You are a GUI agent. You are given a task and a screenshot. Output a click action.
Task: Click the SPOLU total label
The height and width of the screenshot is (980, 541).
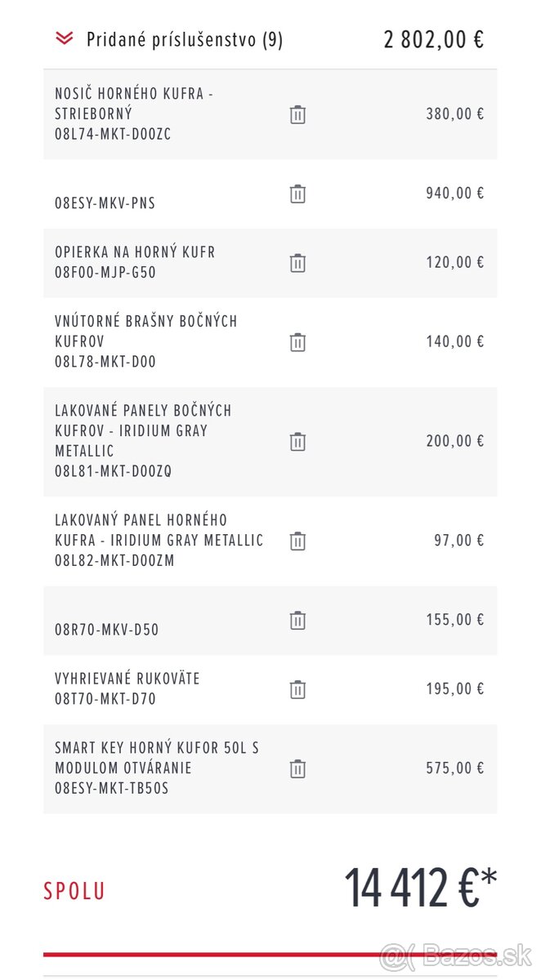[74, 891]
